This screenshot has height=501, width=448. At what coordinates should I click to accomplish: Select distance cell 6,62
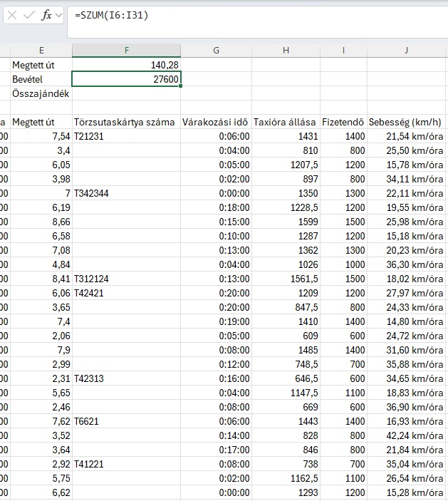click(x=41, y=492)
